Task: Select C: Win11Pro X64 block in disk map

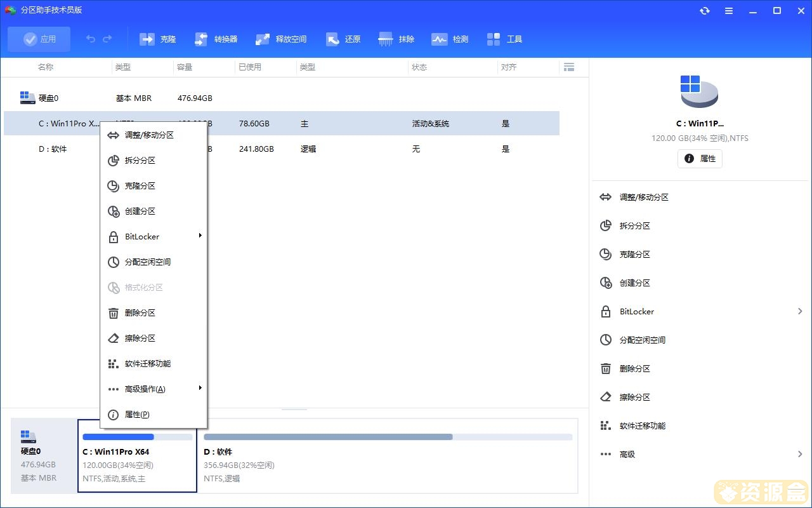Action: tap(137, 456)
